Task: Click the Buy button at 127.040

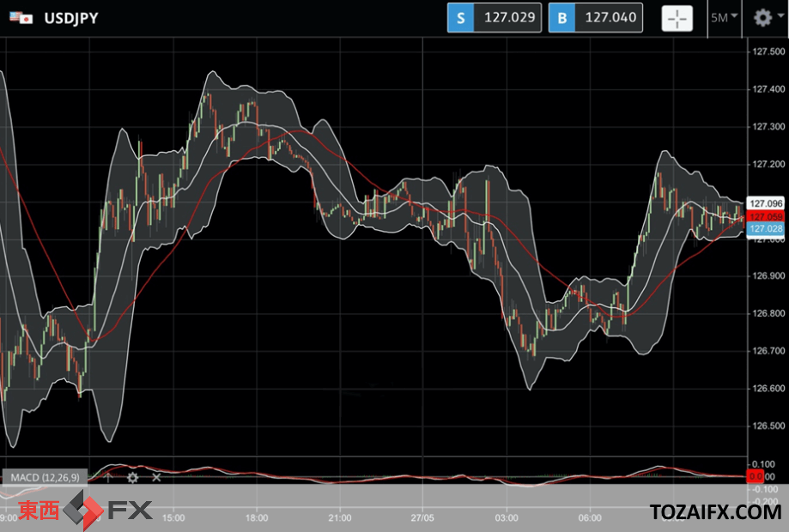Action: pyautogui.click(x=595, y=18)
